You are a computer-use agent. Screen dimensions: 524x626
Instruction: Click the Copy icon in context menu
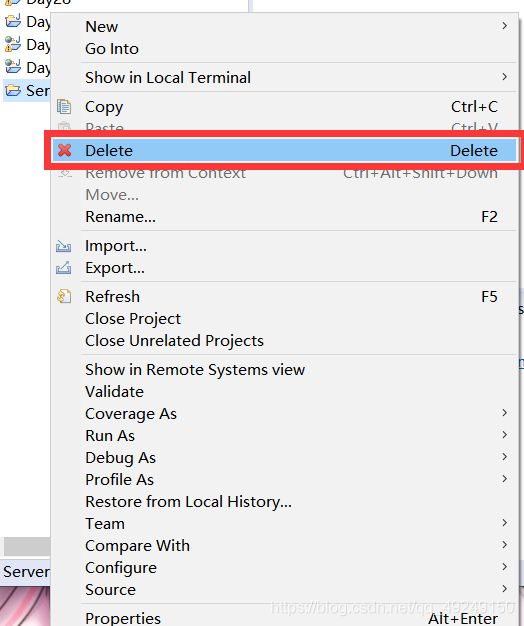pyautogui.click(x=64, y=107)
